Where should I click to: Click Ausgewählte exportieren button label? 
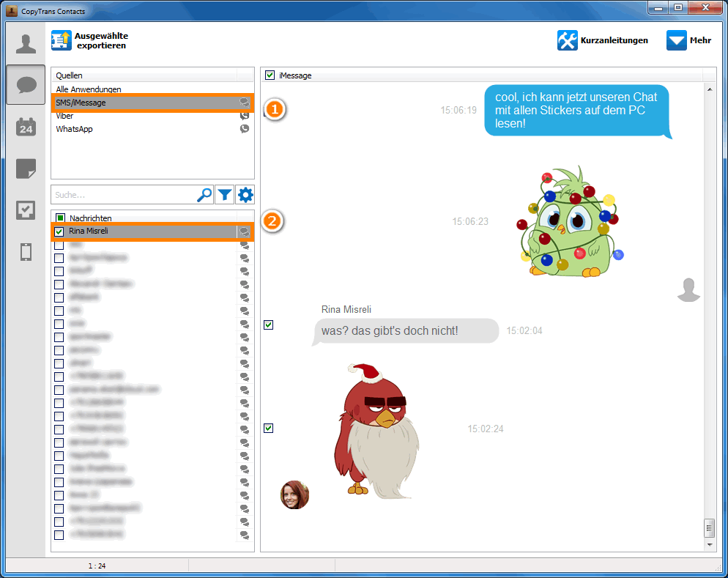click(x=101, y=40)
